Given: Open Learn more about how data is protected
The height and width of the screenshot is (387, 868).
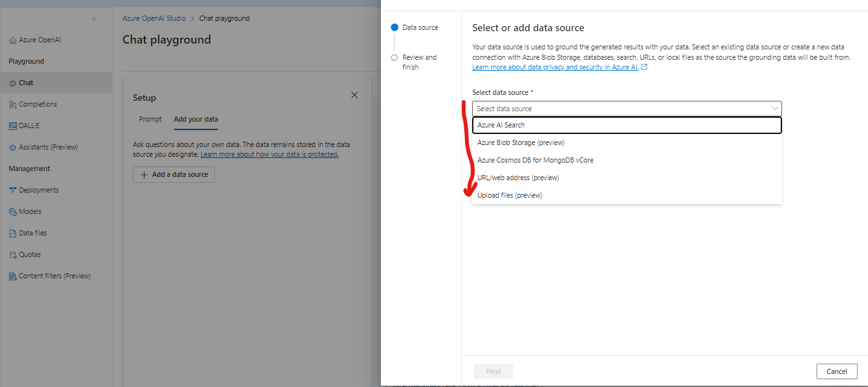Looking at the screenshot, I should pos(270,155).
